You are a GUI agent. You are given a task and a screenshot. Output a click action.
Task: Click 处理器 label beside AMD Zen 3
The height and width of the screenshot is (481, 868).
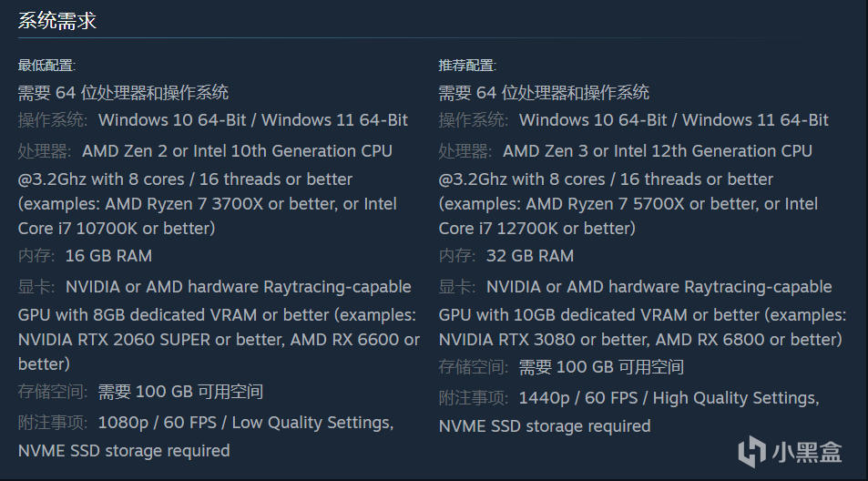point(465,151)
